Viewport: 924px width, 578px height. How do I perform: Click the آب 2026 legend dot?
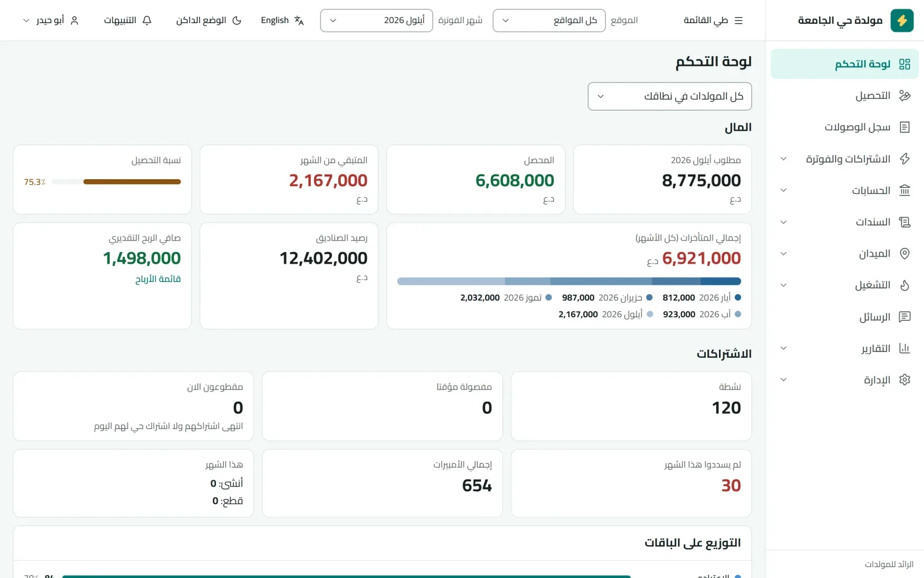(738, 314)
